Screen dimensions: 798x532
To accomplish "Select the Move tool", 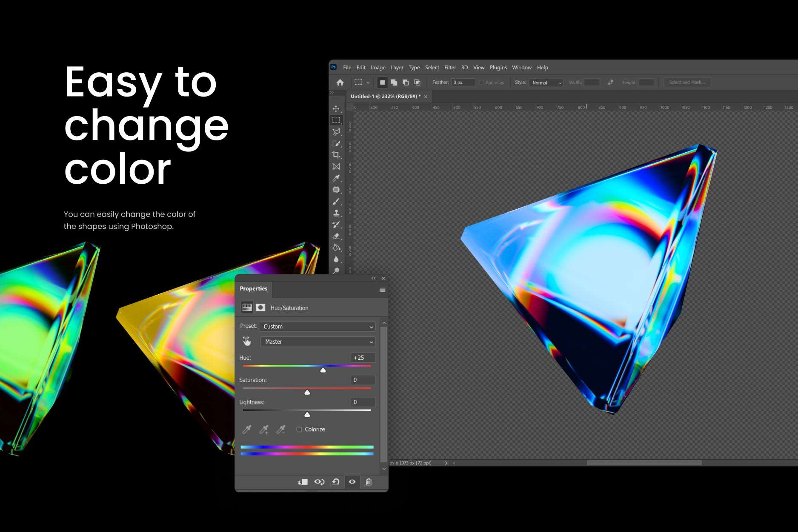I will coord(336,108).
